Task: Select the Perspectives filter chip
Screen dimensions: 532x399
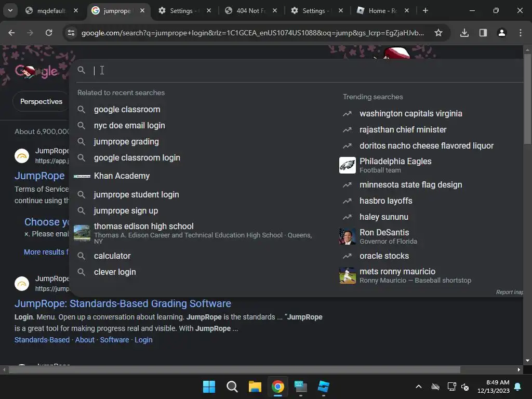Action: [x=41, y=101]
